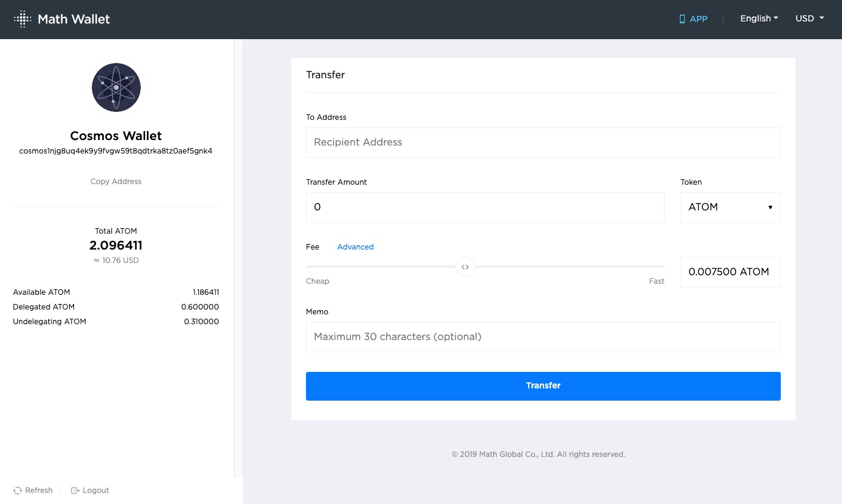Screen dimensions: 842x504
Task: Focus the Recipient Address field
Action: (x=543, y=143)
